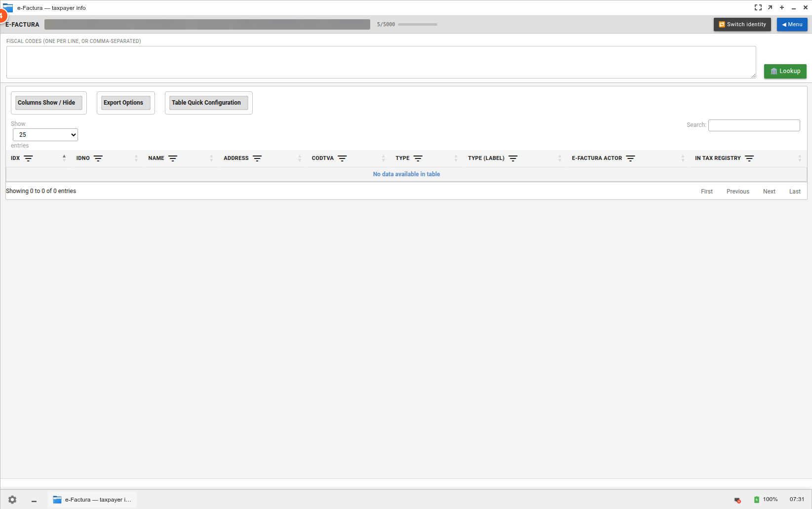Click the diagonal arrow icon in title bar
The height and width of the screenshot is (509, 812).
tap(770, 7)
